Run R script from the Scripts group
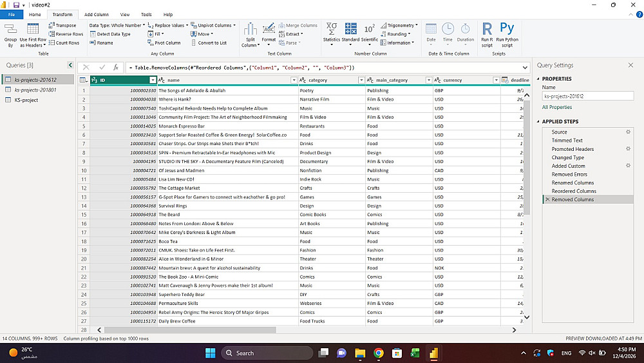This screenshot has width=644, height=363. [487, 30]
